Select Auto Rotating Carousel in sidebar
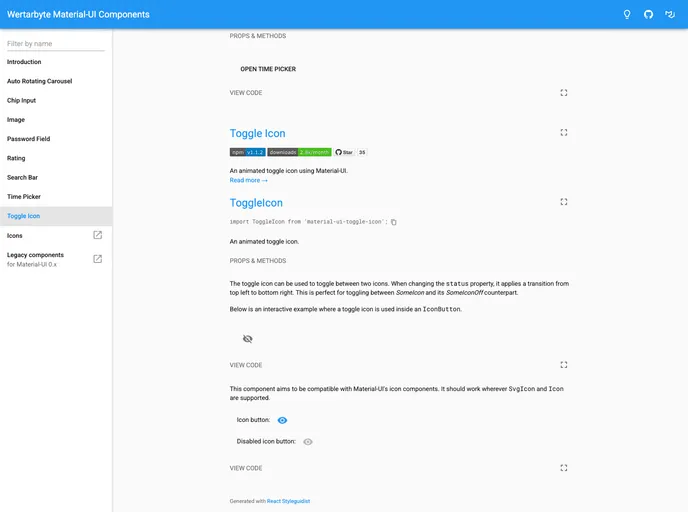 [56, 81]
